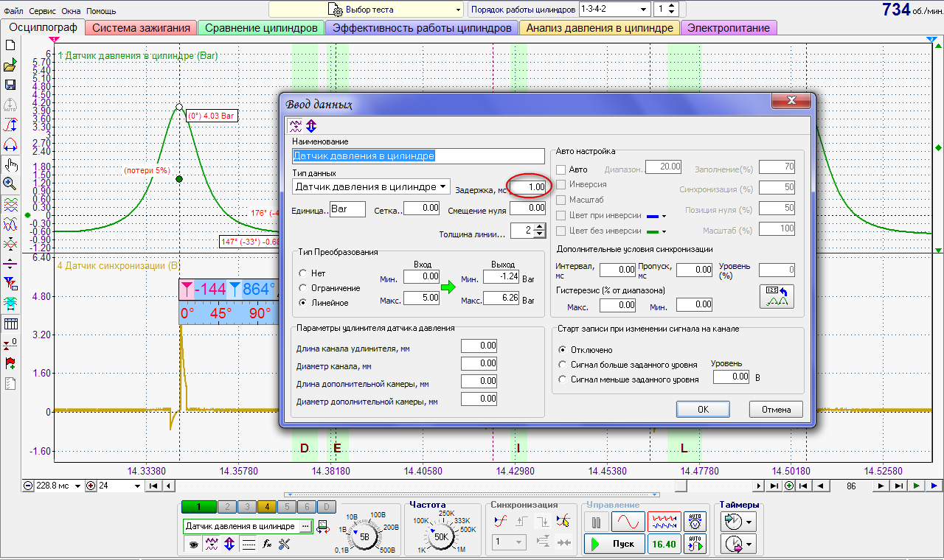The image size is (944, 560).
Task: Select the Ограничение radio button
Action: click(x=302, y=288)
